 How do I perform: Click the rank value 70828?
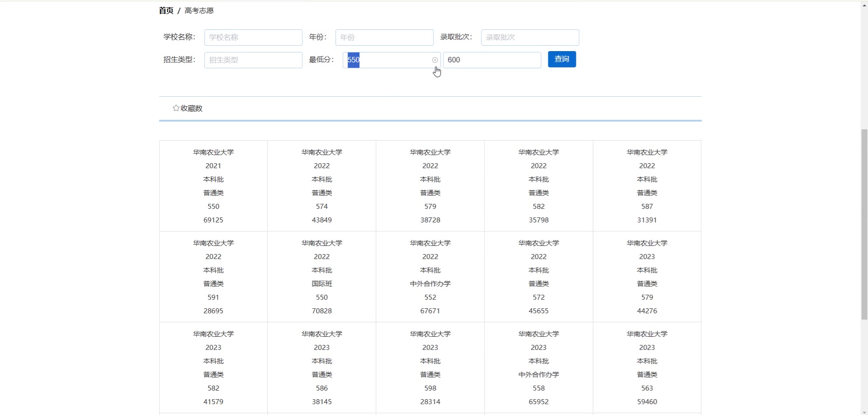click(322, 311)
